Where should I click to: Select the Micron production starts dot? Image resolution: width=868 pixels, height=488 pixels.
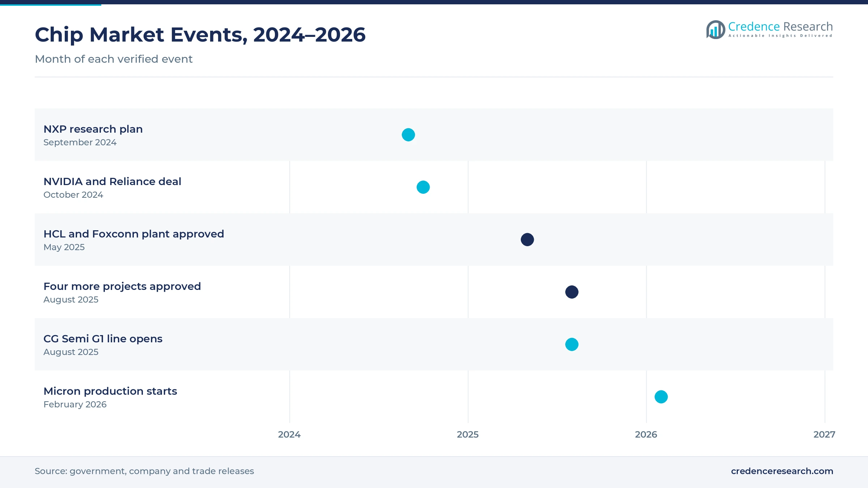click(x=661, y=397)
